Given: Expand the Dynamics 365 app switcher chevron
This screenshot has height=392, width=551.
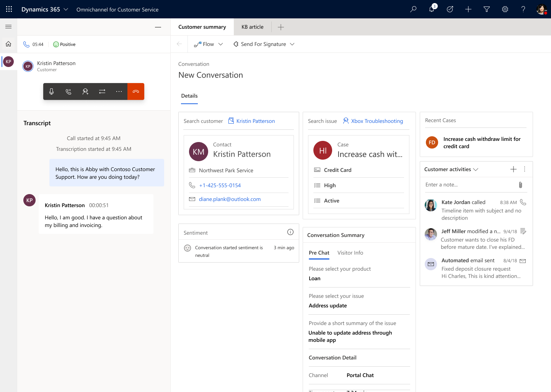Looking at the screenshot, I should click(x=66, y=9).
